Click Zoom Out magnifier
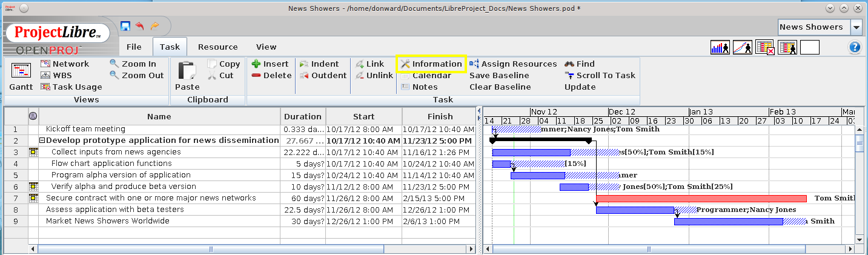Screen dimensions: 868x255 point(137,75)
